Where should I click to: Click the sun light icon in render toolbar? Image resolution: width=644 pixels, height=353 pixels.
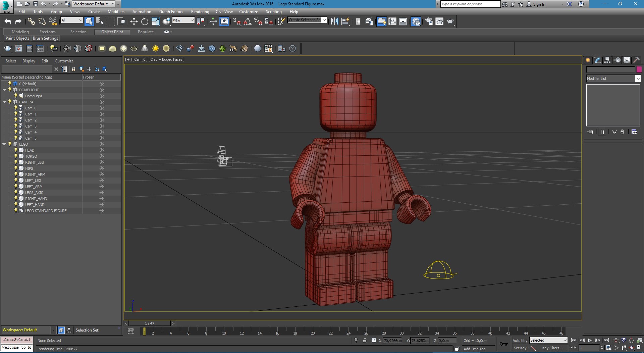pos(156,49)
